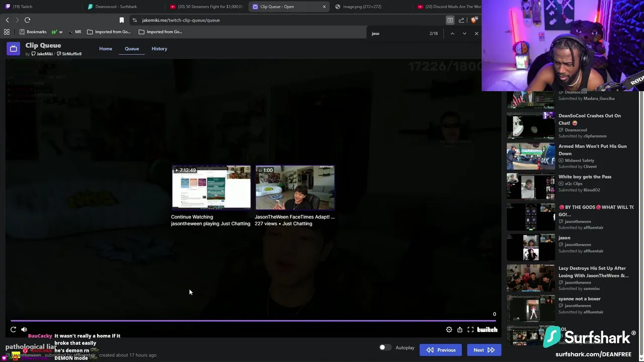The width and height of the screenshot is (644, 362).
Task: Enter fullscreen in the clip player
Action: pos(470,330)
